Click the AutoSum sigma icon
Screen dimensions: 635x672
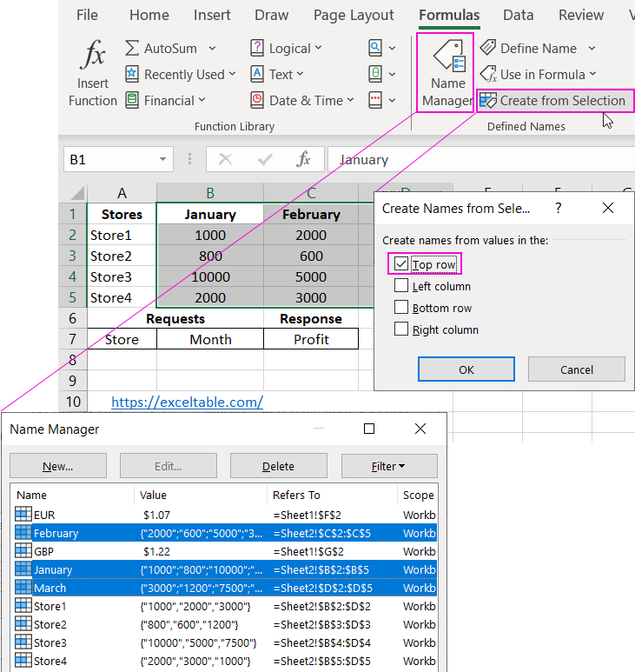(x=132, y=49)
